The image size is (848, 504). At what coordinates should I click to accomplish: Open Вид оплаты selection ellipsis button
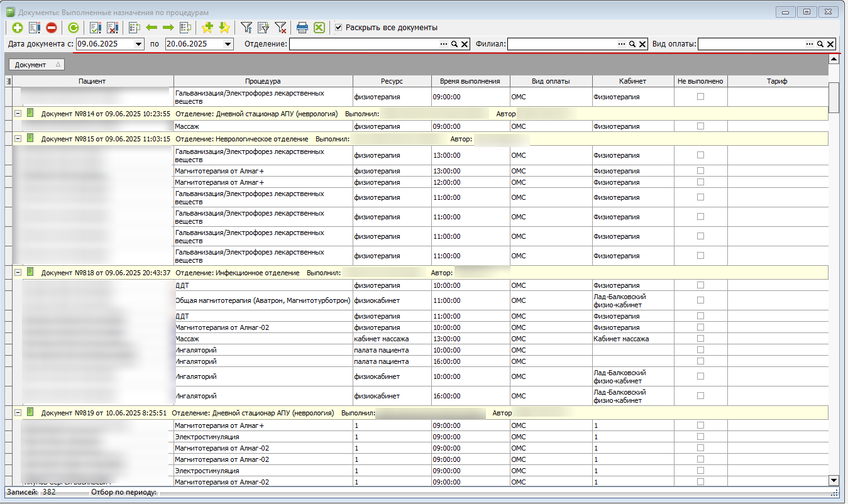click(x=810, y=44)
